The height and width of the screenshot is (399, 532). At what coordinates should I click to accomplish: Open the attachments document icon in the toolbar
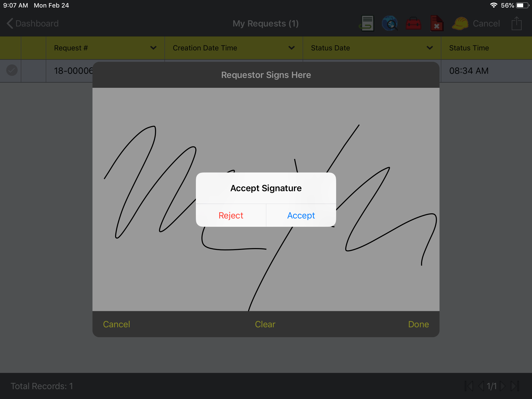click(367, 23)
